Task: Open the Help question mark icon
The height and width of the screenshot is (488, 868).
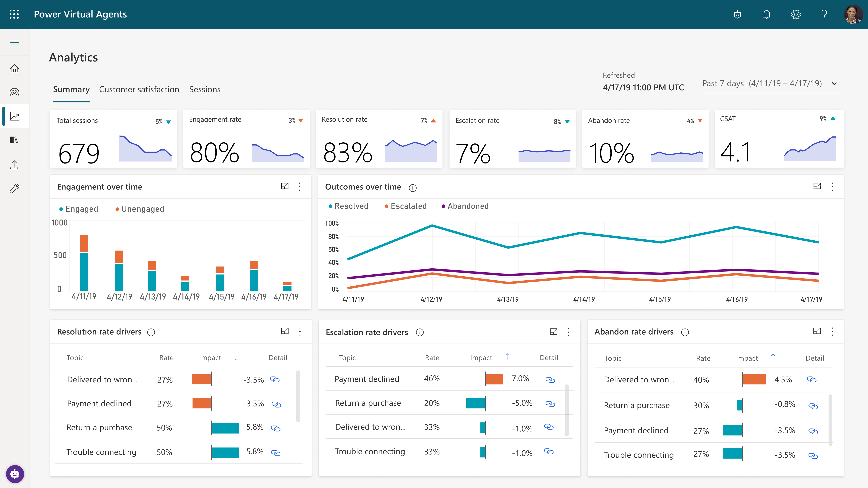Action: pos(825,14)
